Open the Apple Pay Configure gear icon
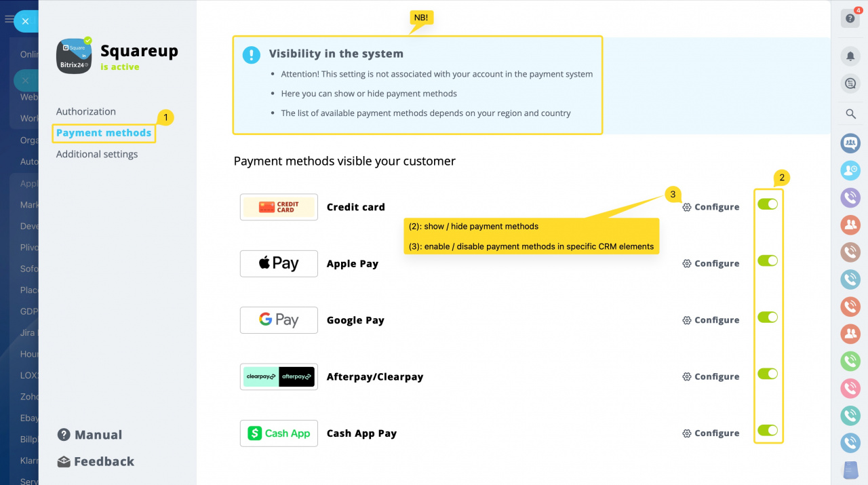This screenshot has height=485, width=868. [687, 263]
